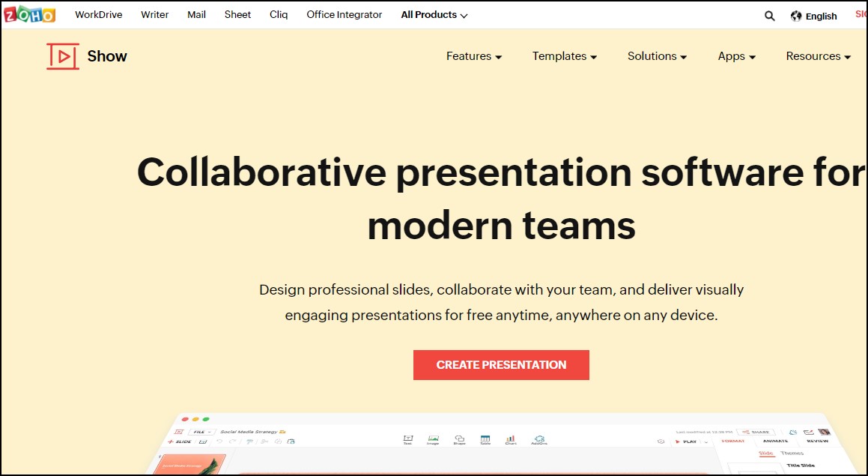
Task: Select the Slide sub-tab in the format panel
Action: pos(765,454)
